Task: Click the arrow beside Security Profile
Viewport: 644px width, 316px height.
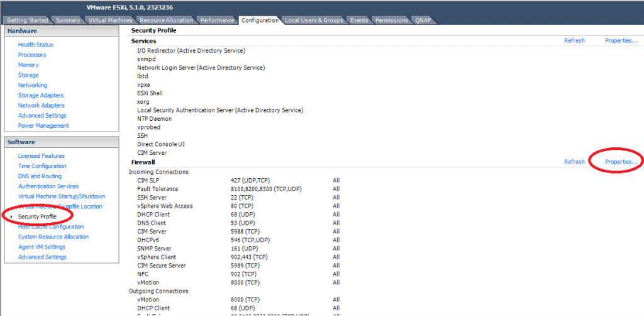Action: point(12,217)
